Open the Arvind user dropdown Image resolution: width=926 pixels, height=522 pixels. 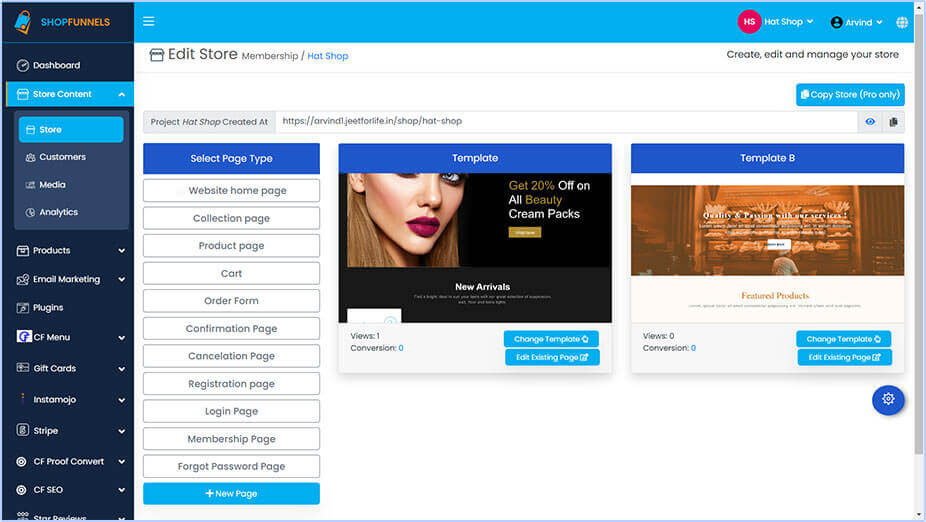coord(857,22)
